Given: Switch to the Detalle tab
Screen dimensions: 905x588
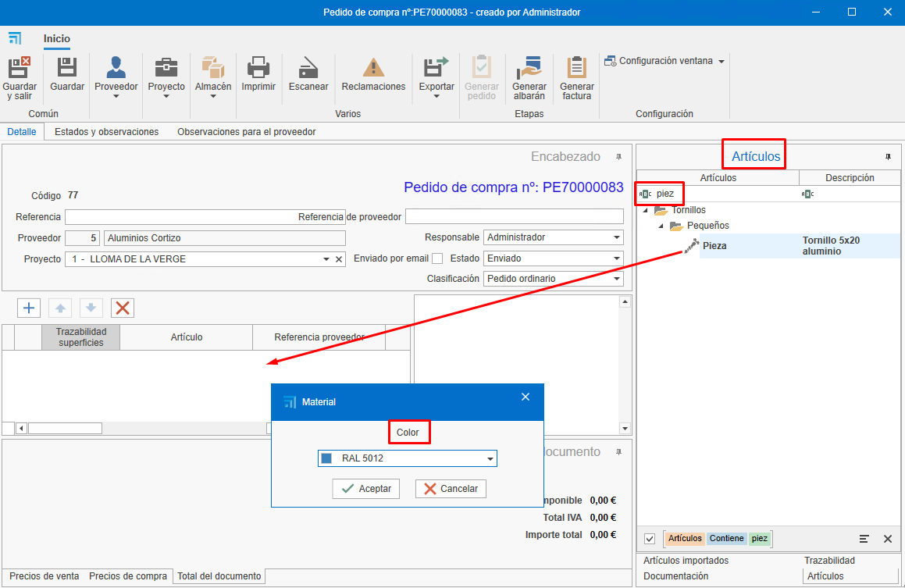Looking at the screenshot, I should coord(22,131).
